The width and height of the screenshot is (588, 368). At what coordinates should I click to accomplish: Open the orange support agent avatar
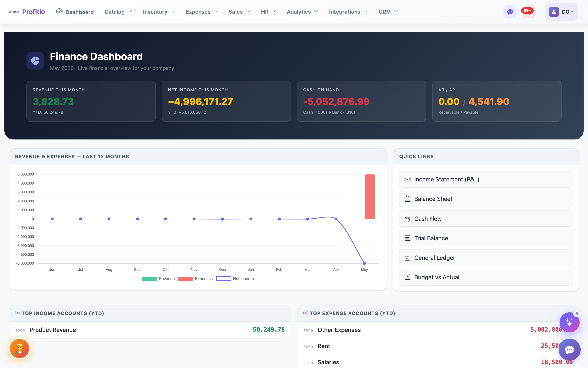click(19, 348)
